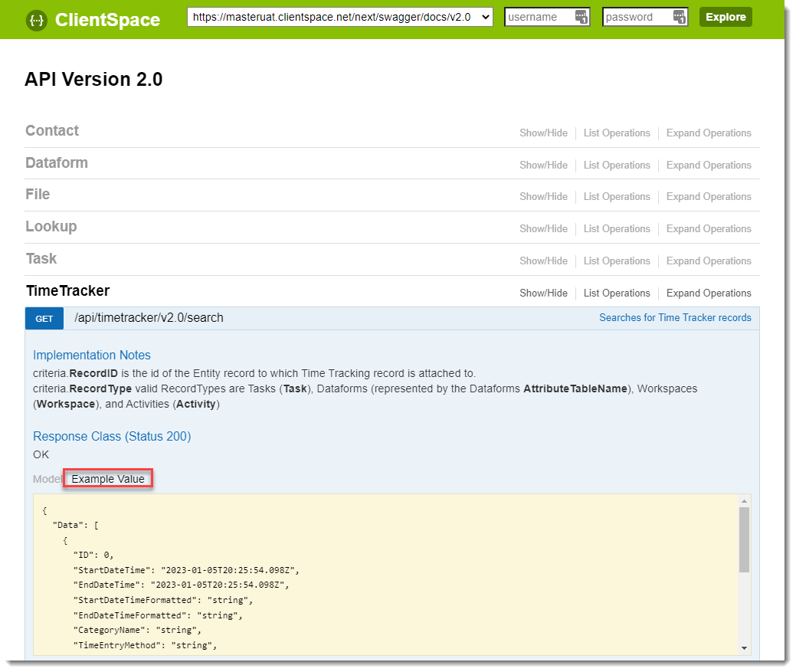Switch to the Model tab
This screenshot has height=672, width=796.
point(47,480)
